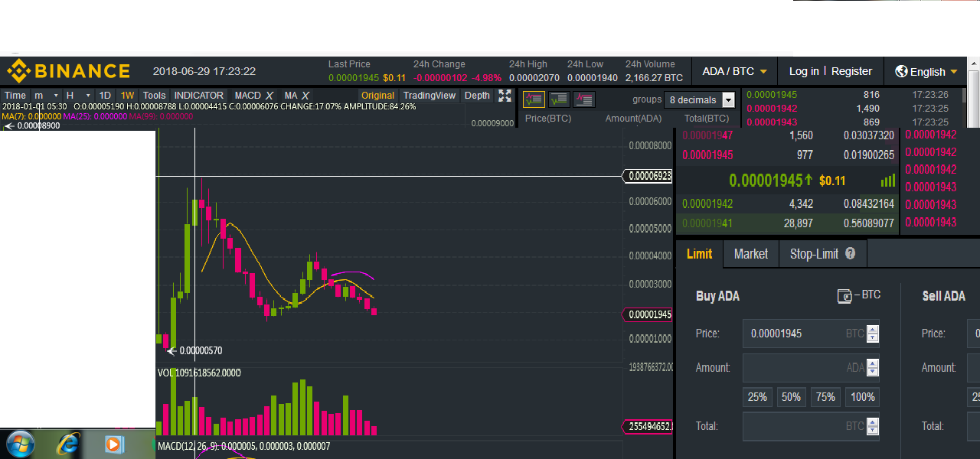Remove the MA indicator with X
Screen dimensions: 980x459
click(305, 96)
